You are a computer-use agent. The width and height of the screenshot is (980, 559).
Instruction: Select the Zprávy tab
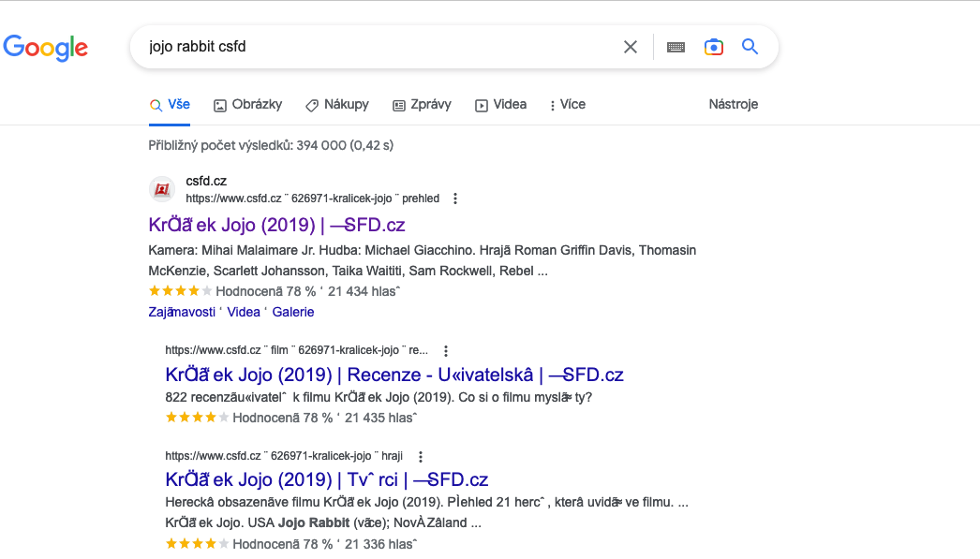point(422,105)
